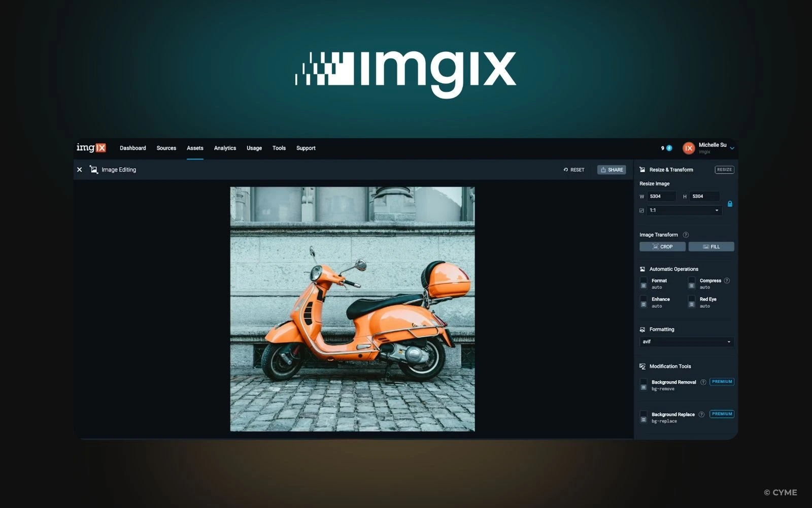Open the Sources navigation tab

[166, 148]
